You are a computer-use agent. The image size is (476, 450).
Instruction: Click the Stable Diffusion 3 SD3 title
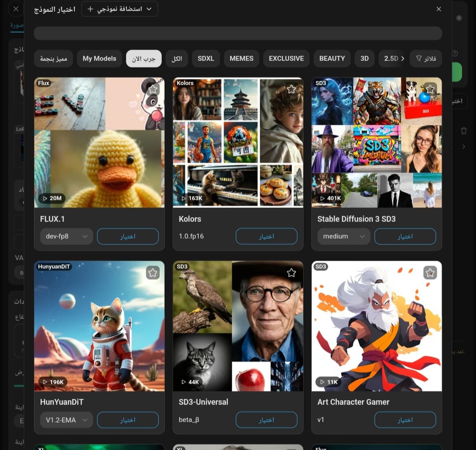coord(357,219)
